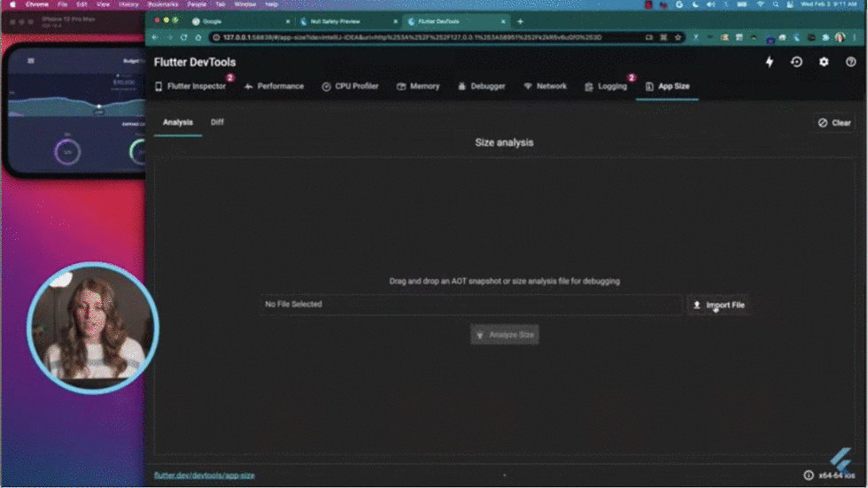The width and height of the screenshot is (868, 488).
Task: Click the browser address bar URL
Action: [x=413, y=37]
